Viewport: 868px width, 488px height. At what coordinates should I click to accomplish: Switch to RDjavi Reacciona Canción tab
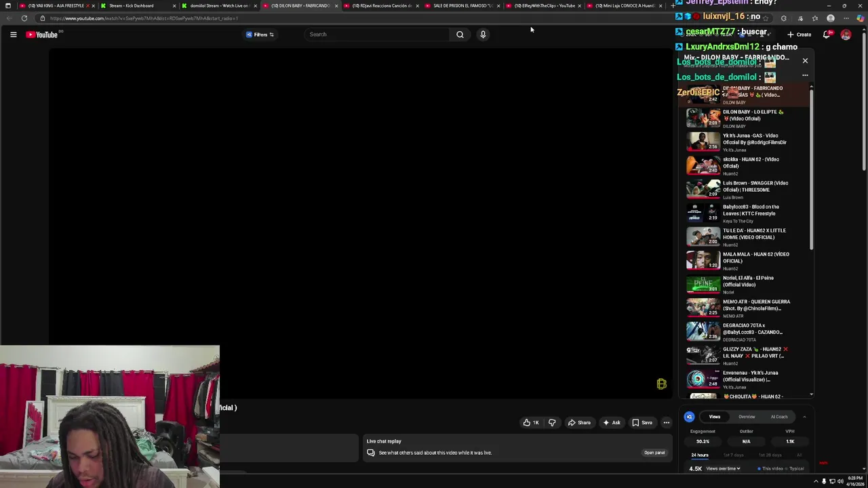pos(380,5)
